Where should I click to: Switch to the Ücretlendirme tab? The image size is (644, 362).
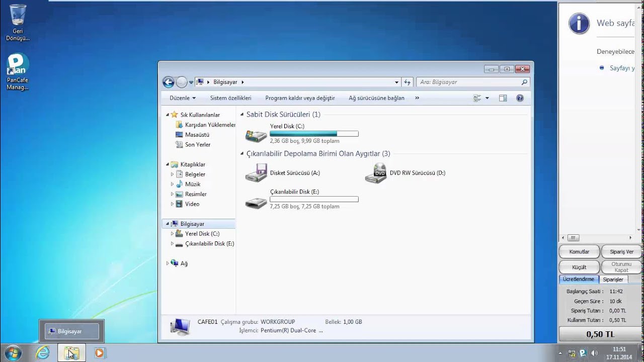579,279
